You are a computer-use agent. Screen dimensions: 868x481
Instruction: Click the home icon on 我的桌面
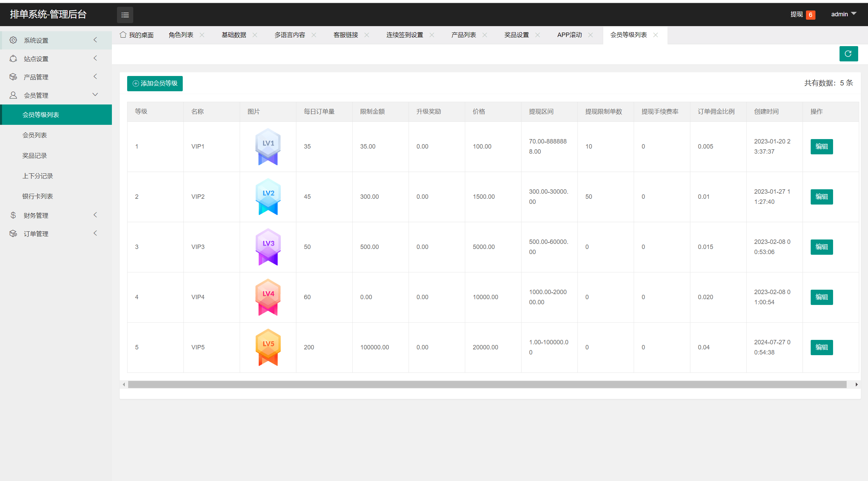point(123,35)
